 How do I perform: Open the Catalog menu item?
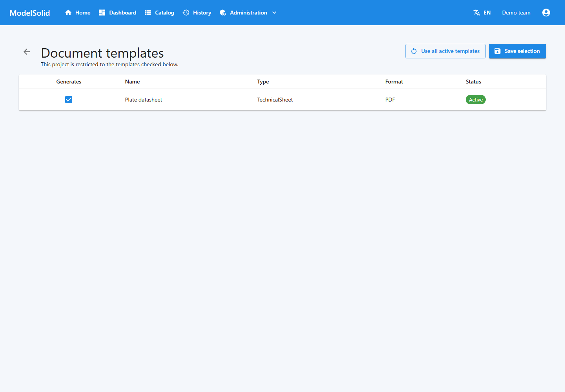[159, 13]
